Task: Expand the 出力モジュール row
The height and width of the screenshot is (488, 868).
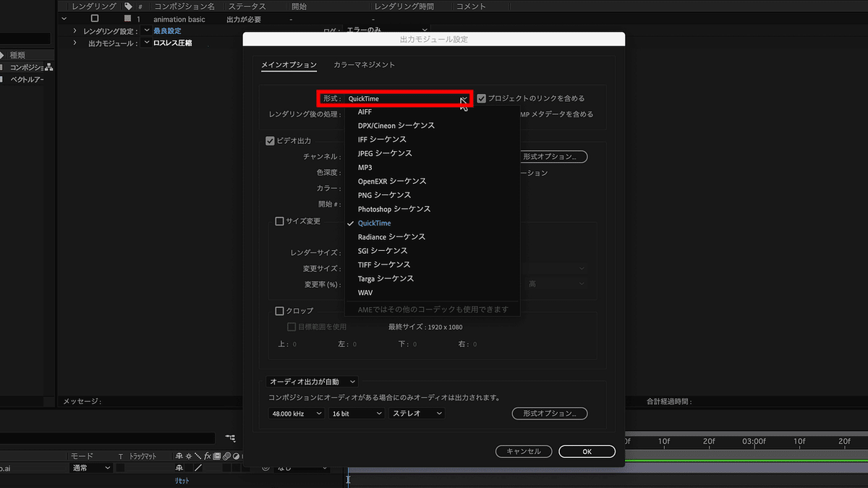Action: (x=75, y=43)
